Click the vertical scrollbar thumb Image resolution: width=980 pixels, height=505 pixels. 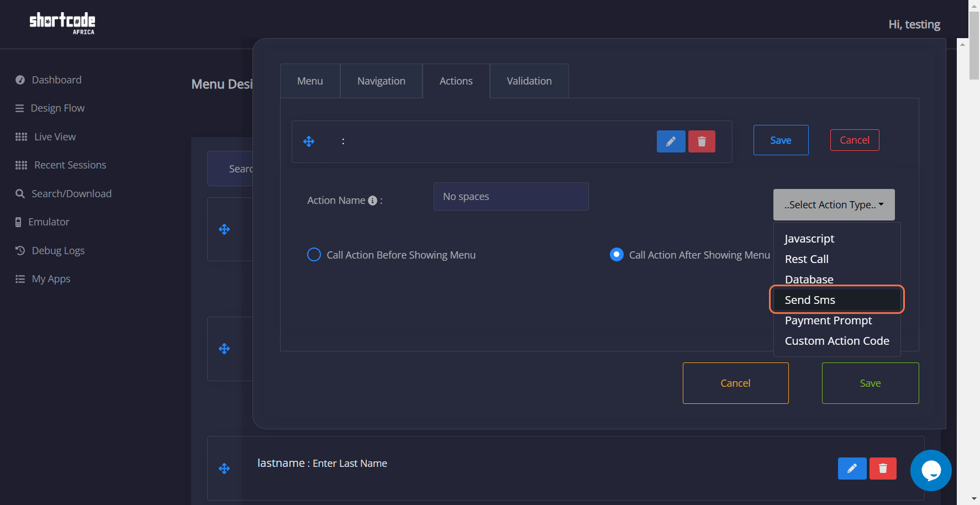(974, 45)
